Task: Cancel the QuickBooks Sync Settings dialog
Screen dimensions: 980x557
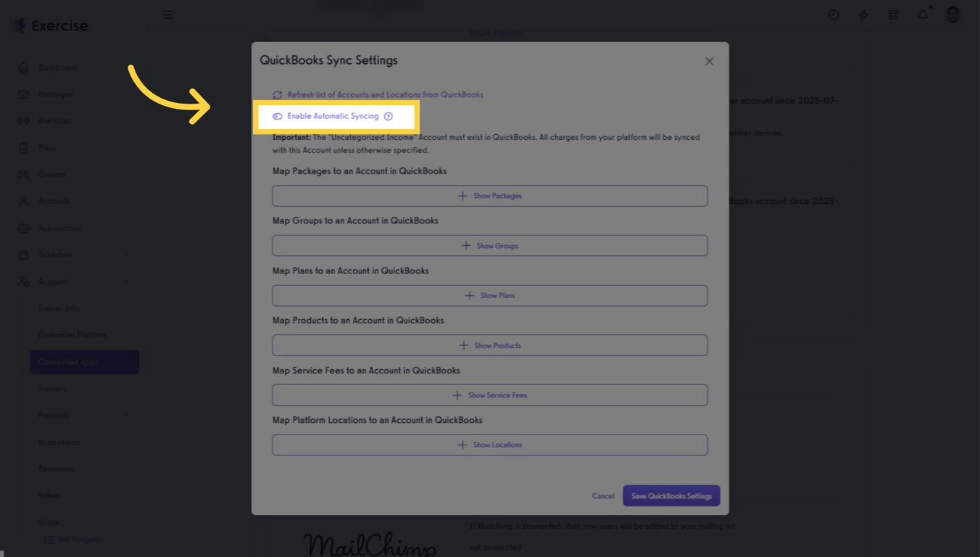Action: pos(602,495)
